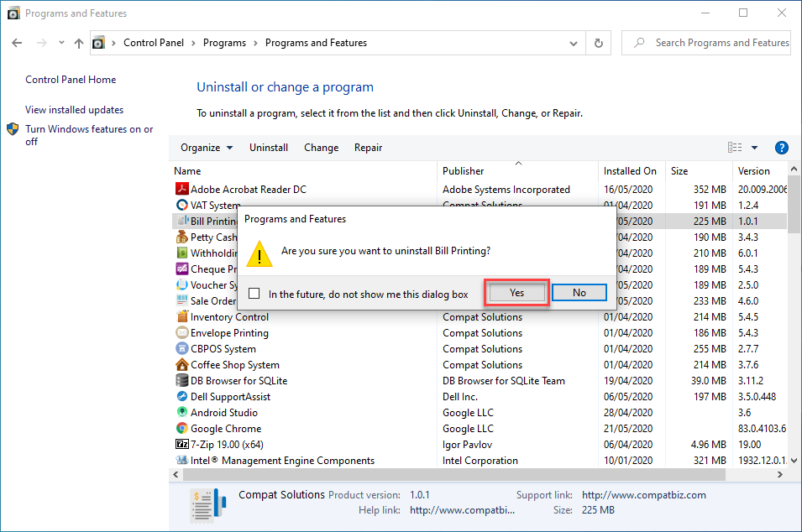Click the DB Browser for SQLite icon

181,380
